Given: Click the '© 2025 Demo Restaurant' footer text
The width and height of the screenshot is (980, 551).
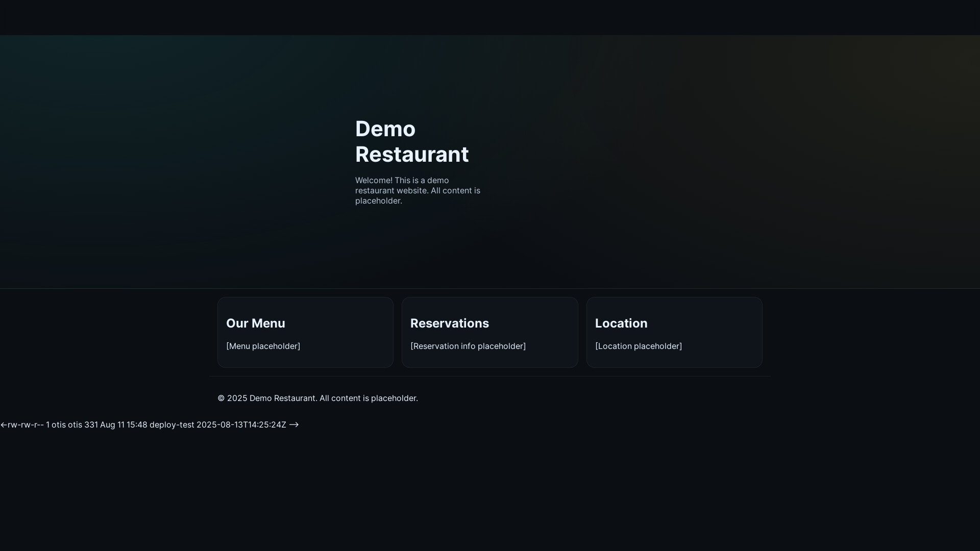Looking at the screenshot, I should click(x=317, y=398).
